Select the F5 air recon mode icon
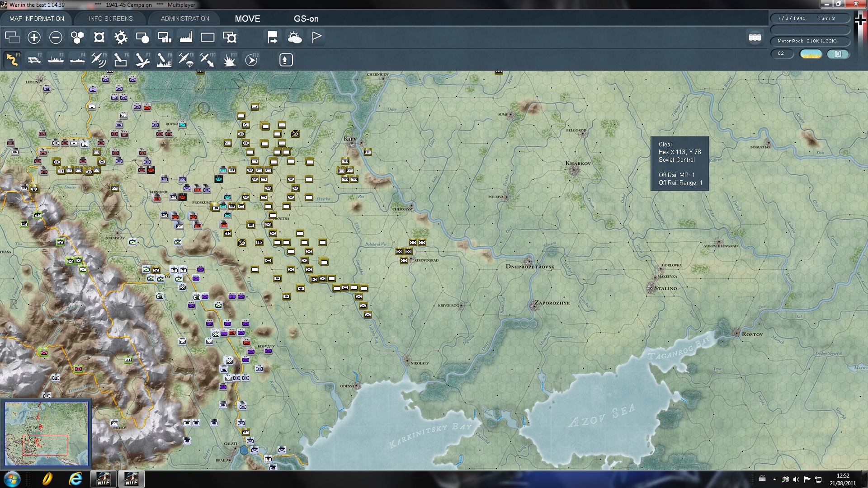Screen dimensions: 868x488 (99, 60)
